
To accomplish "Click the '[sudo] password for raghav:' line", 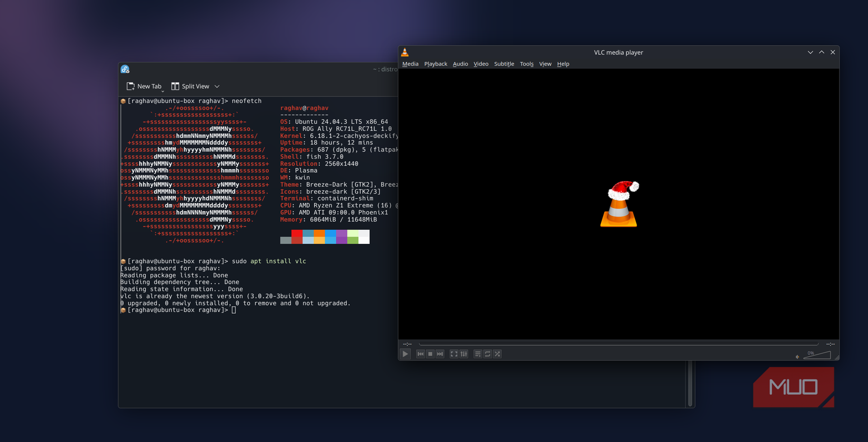I will 170,268.
